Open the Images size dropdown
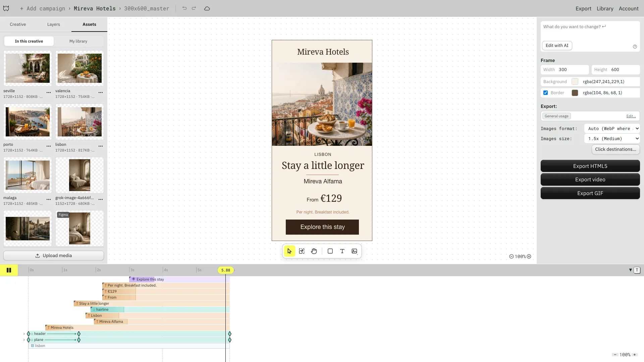 pyautogui.click(x=612, y=139)
